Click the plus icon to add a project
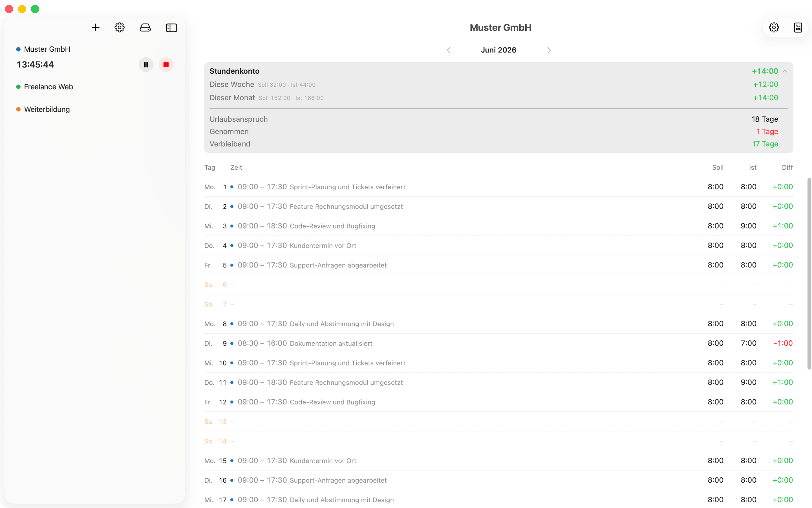Viewport: 812px width, 508px height. coord(96,28)
